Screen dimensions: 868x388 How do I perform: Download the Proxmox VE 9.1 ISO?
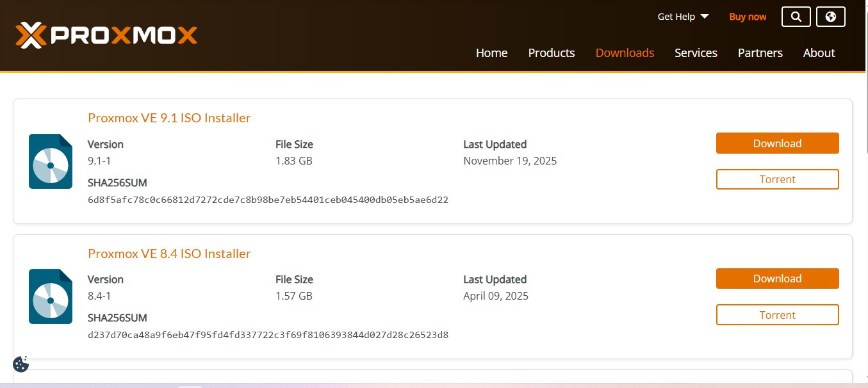click(x=777, y=143)
